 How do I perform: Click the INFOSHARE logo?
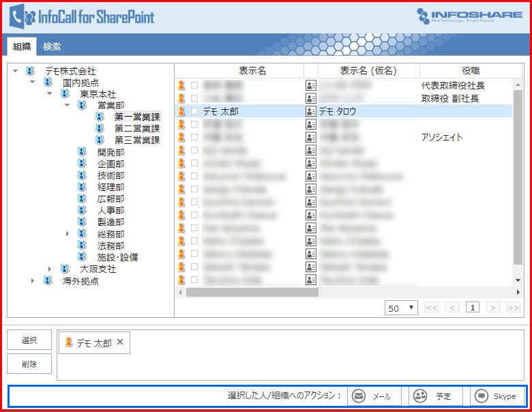[x=469, y=16]
